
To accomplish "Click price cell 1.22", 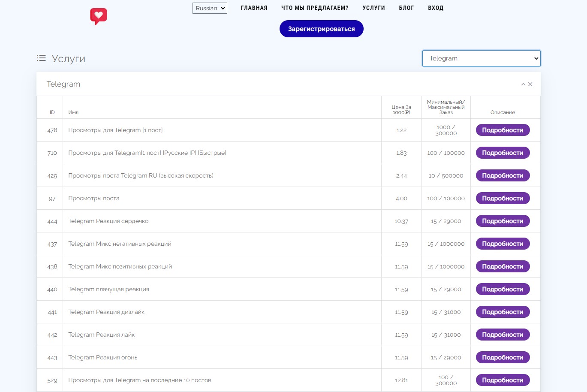I will click(401, 130).
